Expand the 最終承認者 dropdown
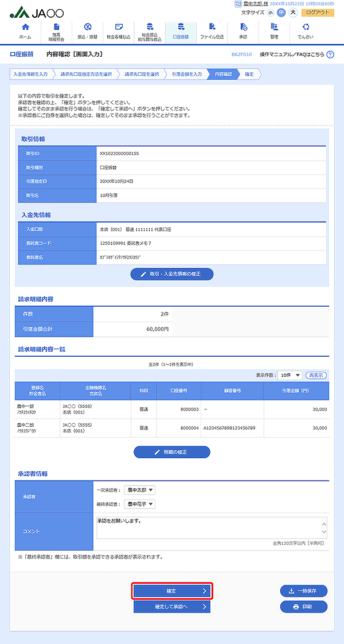 [140, 504]
